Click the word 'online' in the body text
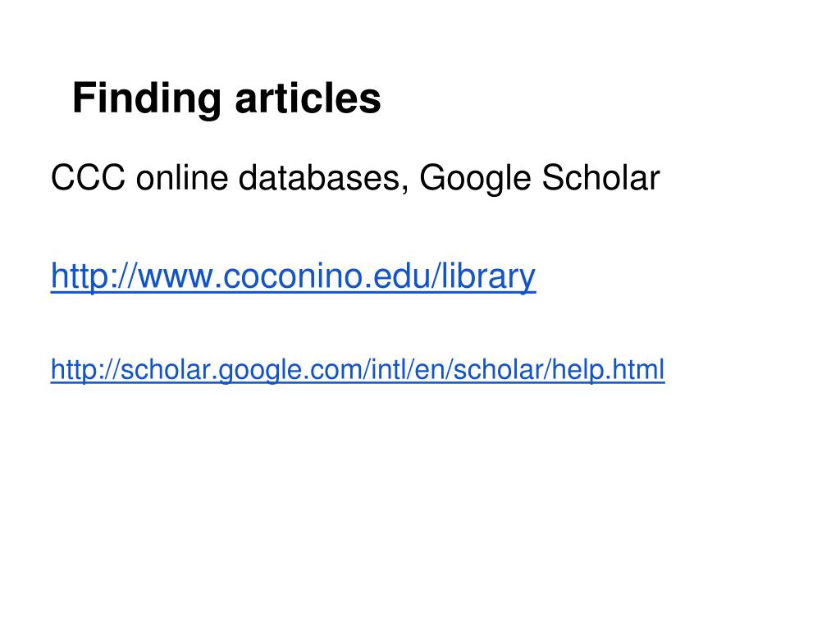 pos(182,177)
